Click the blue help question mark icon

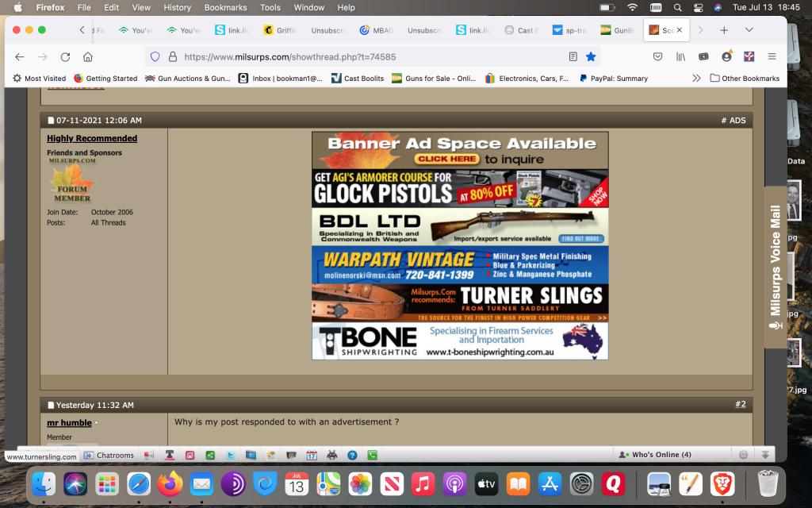click(352, 455)
